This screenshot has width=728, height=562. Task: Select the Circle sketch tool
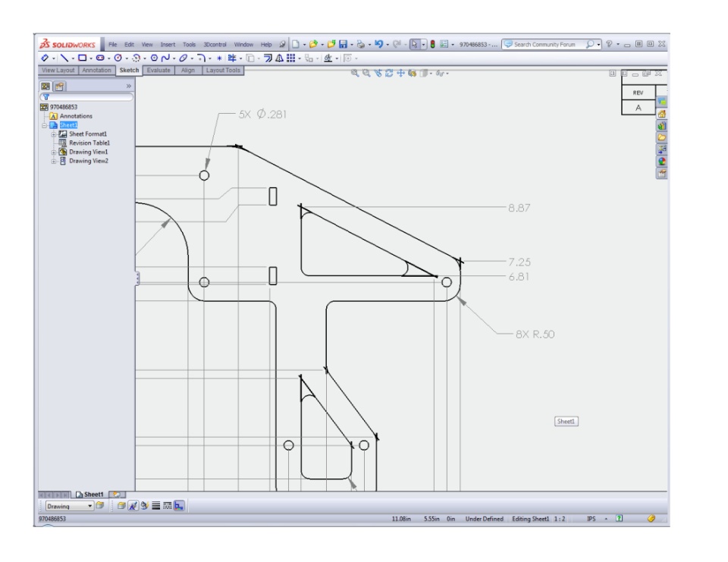(118, 58)
